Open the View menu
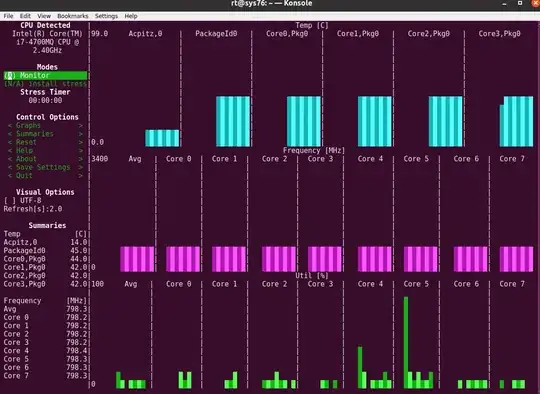This screenshot has height=394, width=540. coord(44,16)
